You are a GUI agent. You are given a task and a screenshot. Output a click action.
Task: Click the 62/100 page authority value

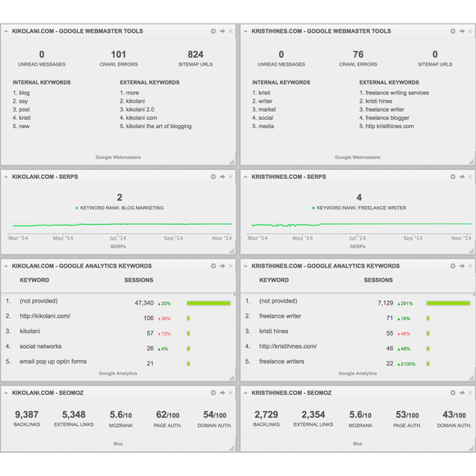click(x=167, y=414)
